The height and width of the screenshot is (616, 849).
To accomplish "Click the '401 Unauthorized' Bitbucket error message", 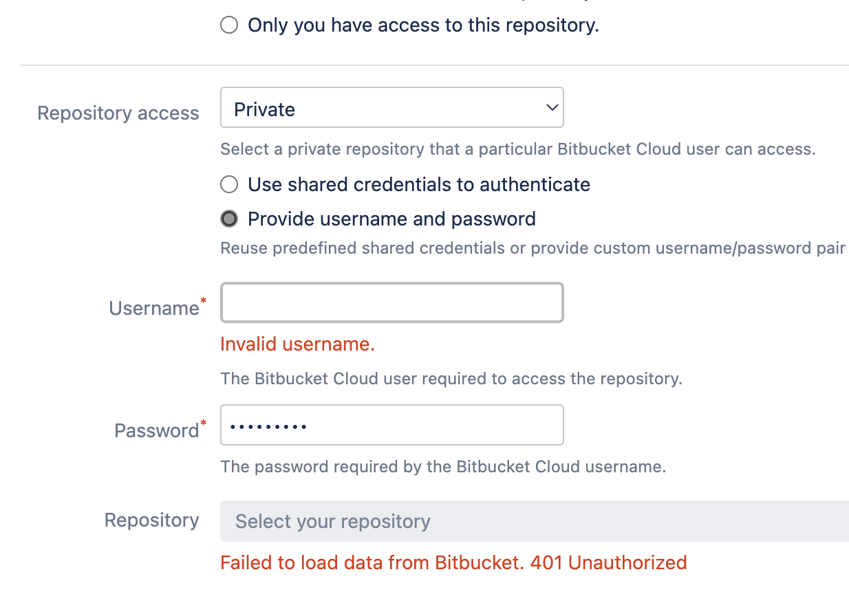I will coord(453,563).
